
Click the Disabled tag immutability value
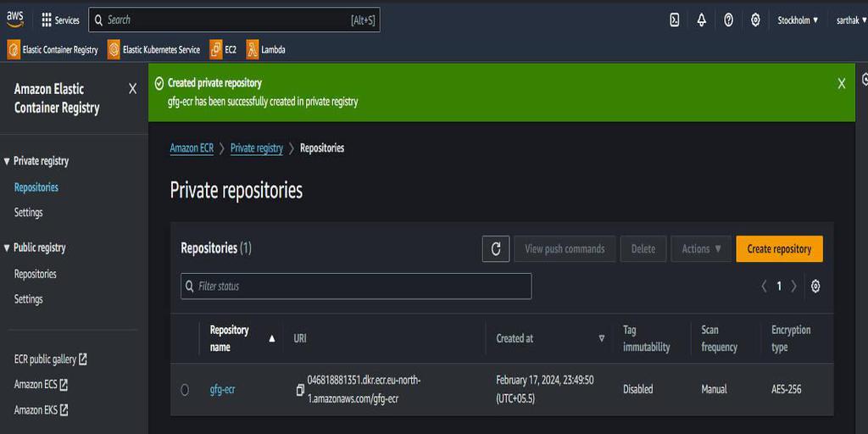tap(637, 390)
